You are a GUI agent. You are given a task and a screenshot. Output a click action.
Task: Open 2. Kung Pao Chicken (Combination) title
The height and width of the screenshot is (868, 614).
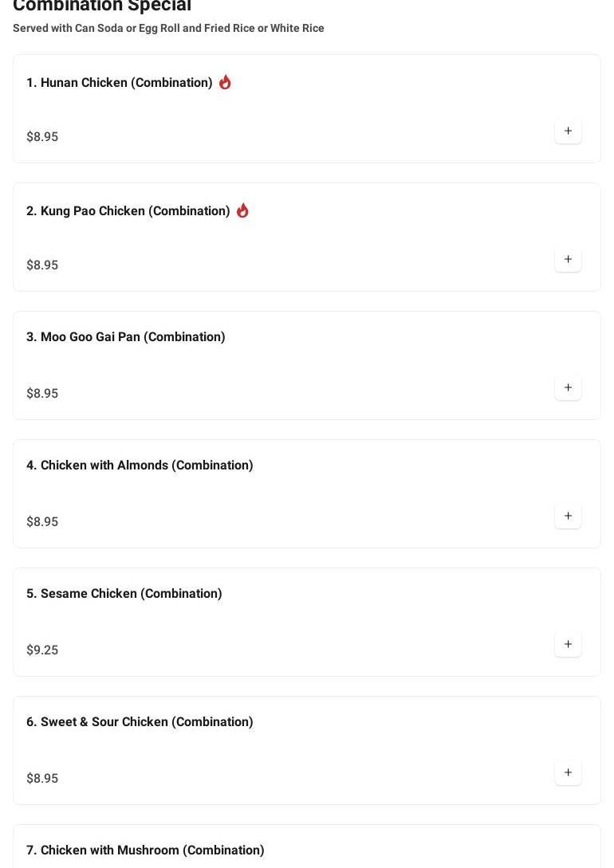point(128,211)
